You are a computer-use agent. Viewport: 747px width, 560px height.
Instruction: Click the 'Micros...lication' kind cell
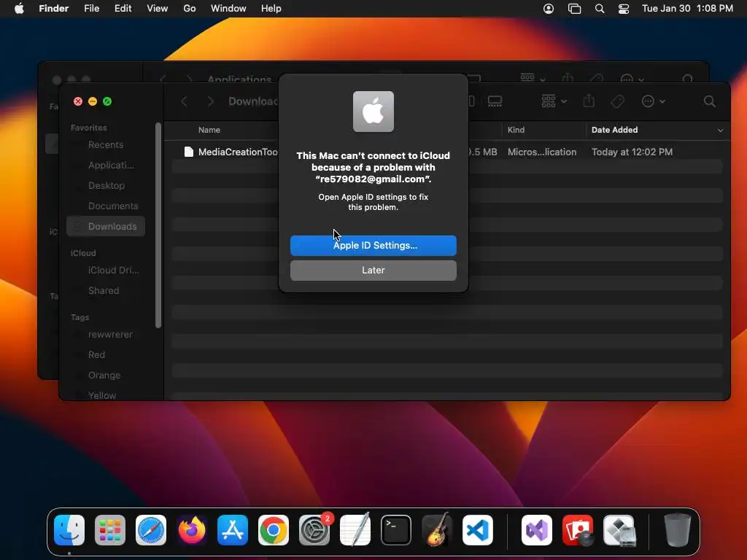pos(542,152)
